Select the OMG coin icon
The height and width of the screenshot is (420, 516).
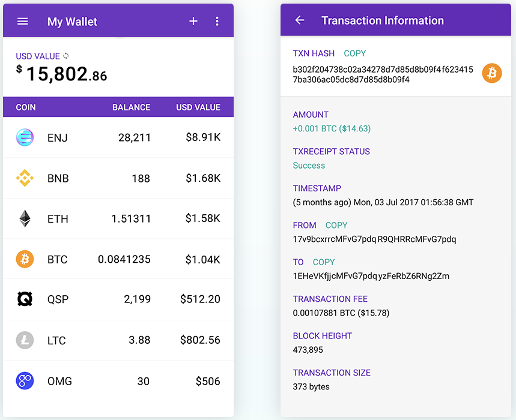click(25, 381)
